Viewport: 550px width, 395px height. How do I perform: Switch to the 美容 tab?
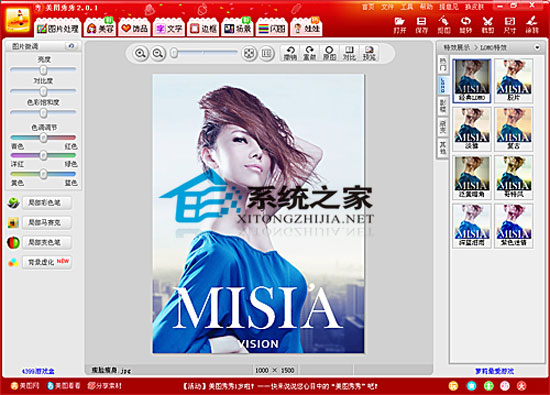tap(100, 28)
